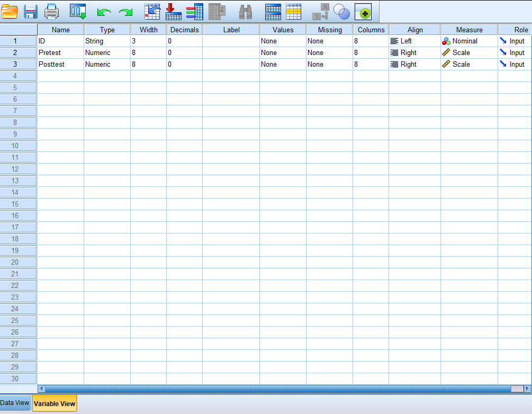Open Find with the binoculars icon
This screenshot has height=414, width=532.
246,12
